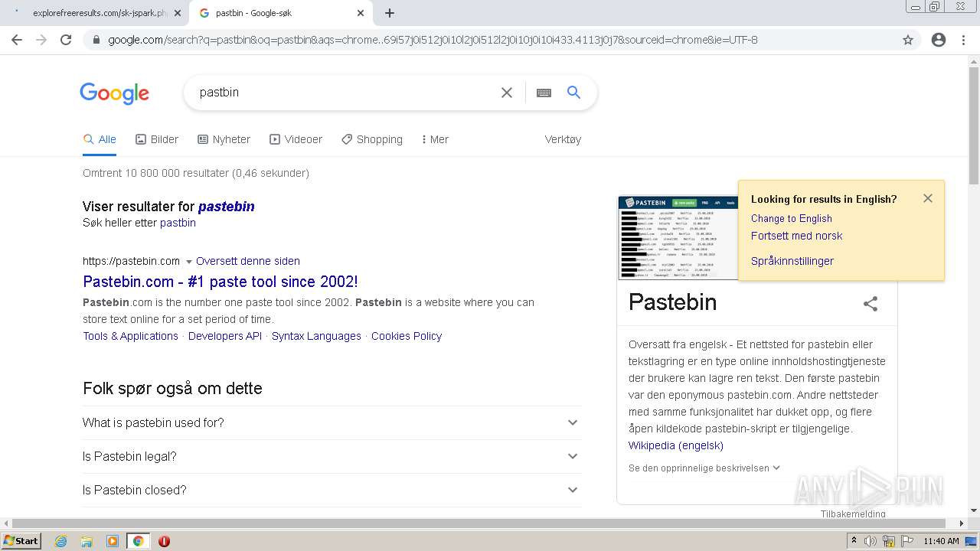The height and width of the screenshot is (551, 980).
Task: Open the Tools & Applications sitelink
Action: (x=130, y=336)
